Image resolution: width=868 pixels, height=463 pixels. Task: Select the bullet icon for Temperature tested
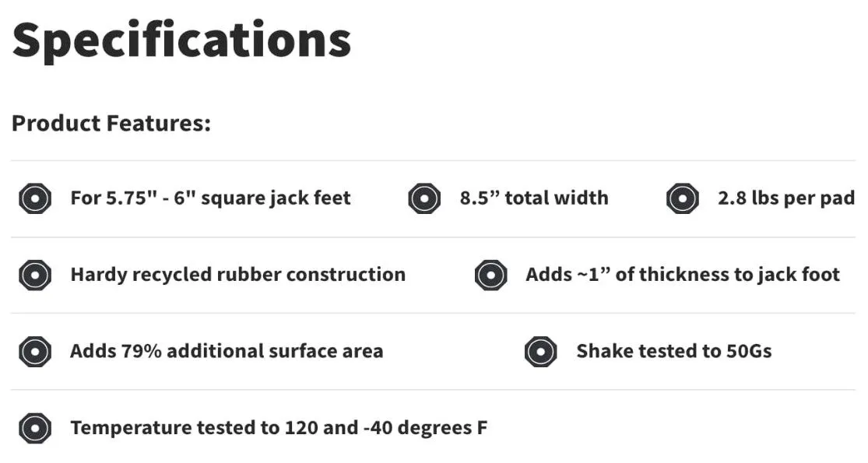pos(35,428)
